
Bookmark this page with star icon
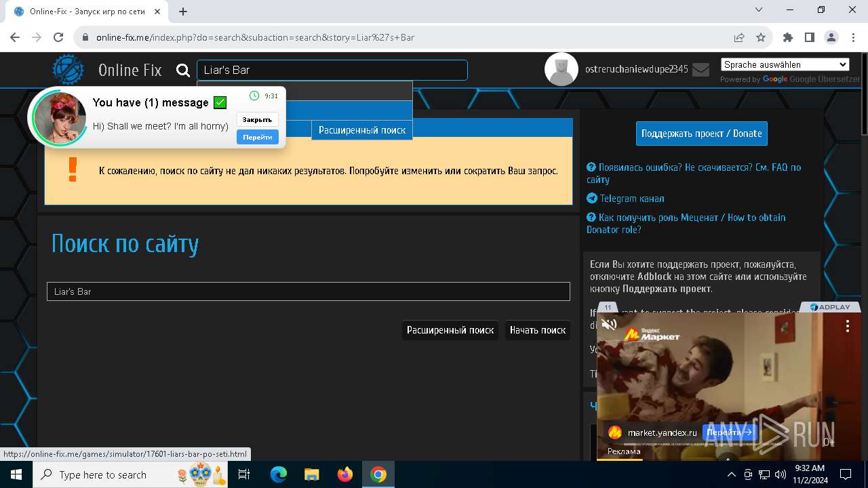click(761, 37)
